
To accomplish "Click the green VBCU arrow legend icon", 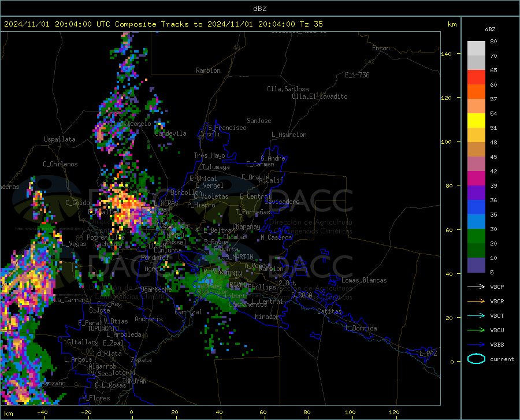I will (476, 330).
